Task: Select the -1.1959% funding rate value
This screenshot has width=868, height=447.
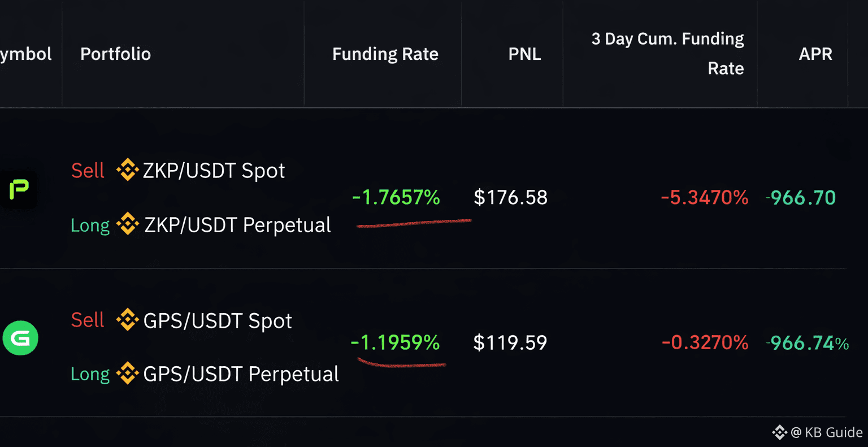Action: point(395,342)
